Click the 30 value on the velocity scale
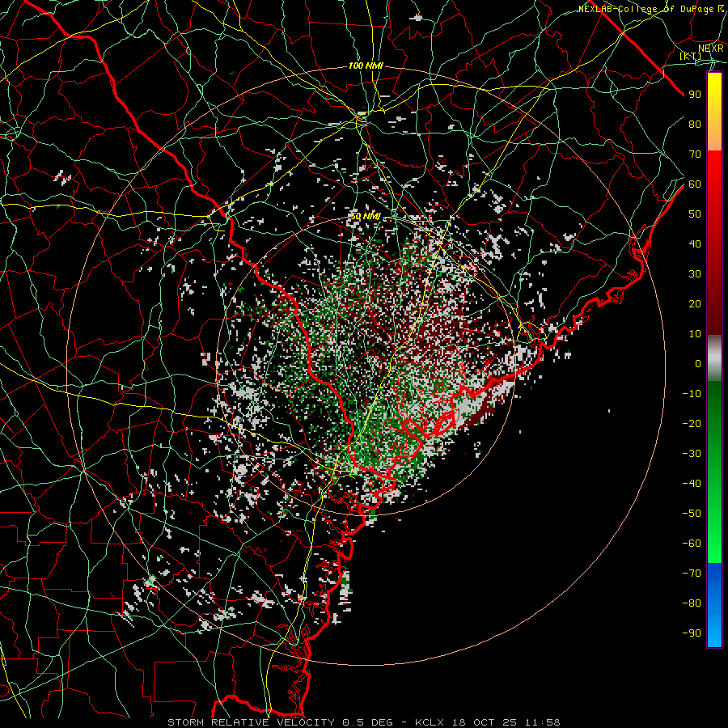 [695, 274]
